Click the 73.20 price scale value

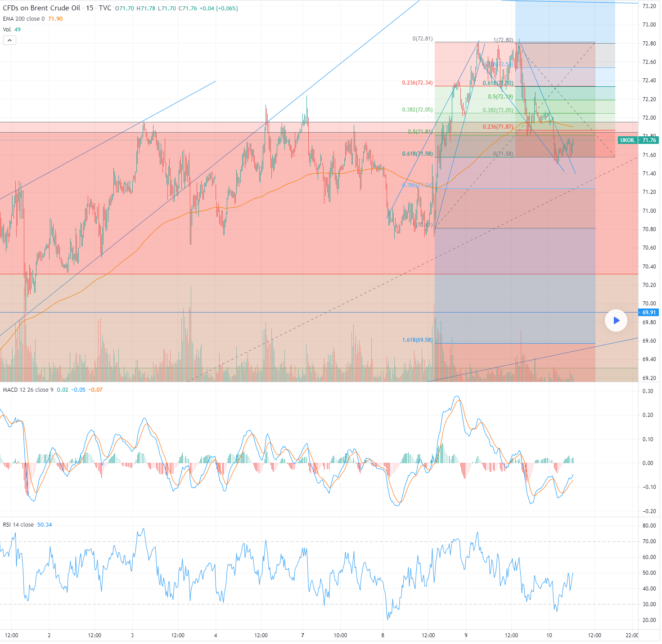coord(648,6)
